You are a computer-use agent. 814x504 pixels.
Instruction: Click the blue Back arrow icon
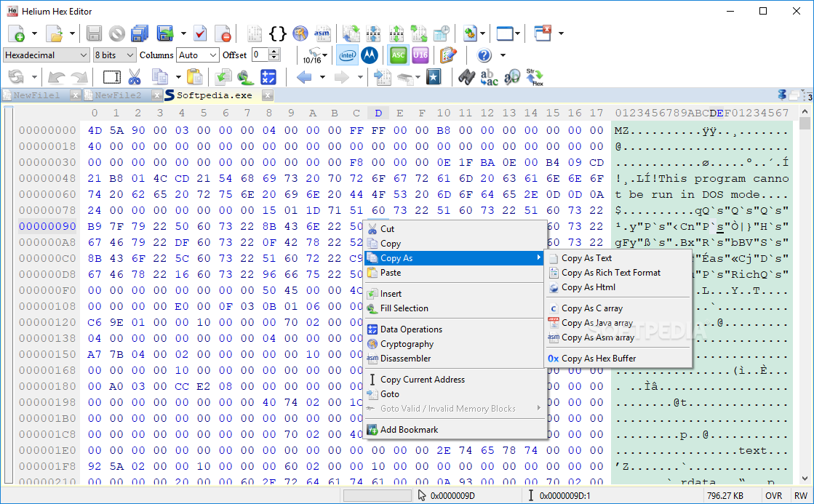[x=303, y=77]
